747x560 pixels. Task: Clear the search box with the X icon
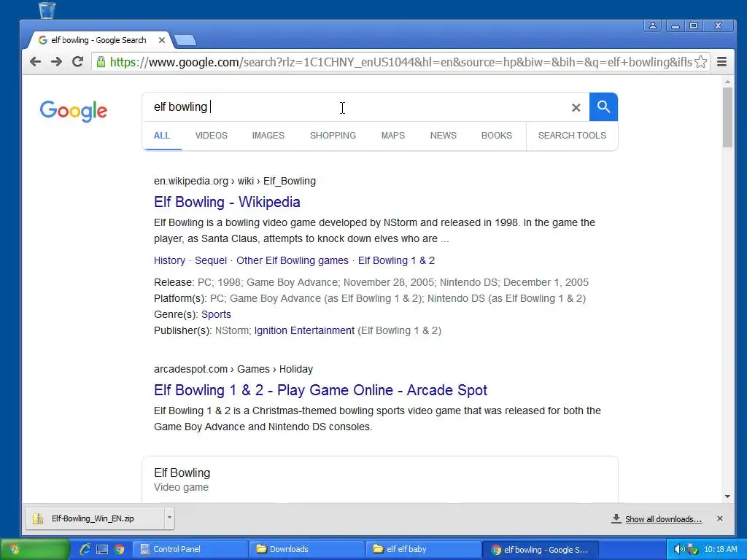pos(576,108)
